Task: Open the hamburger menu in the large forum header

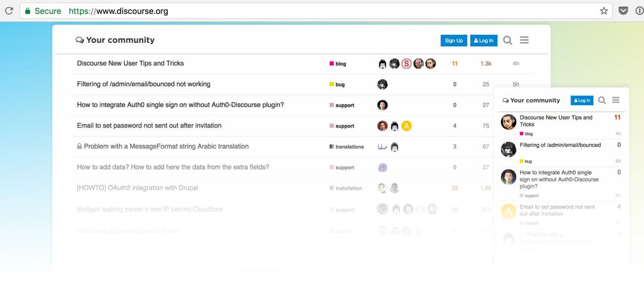Action: click(524, 40)
